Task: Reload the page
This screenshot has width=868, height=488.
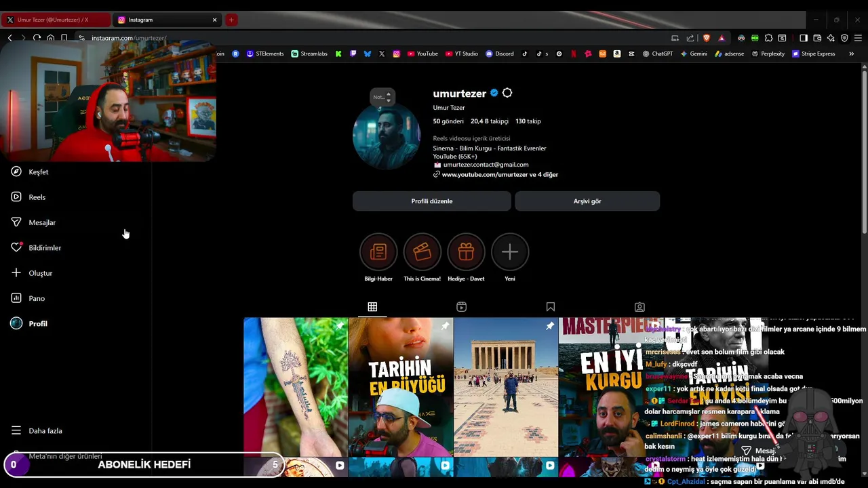Action: 37,38
